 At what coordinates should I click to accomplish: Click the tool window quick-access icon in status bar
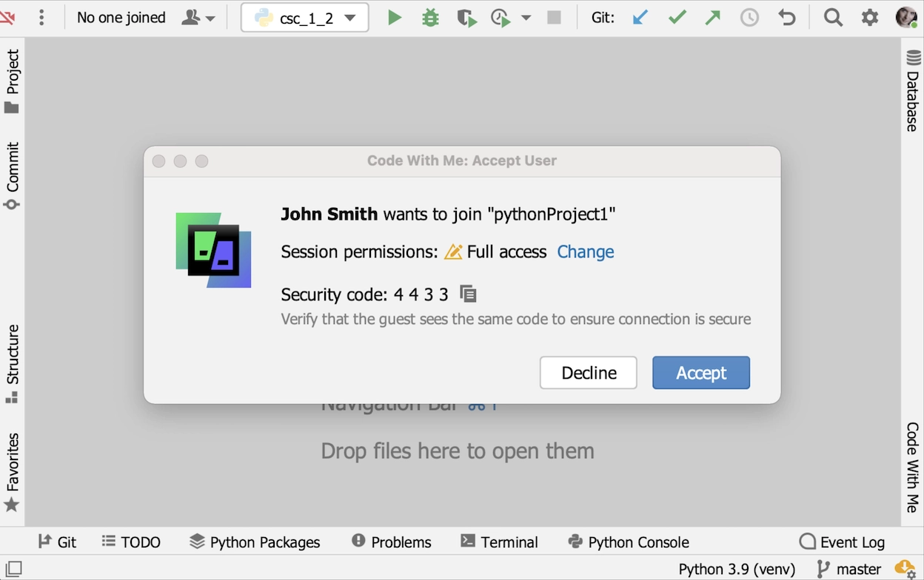tap(13, 569)
